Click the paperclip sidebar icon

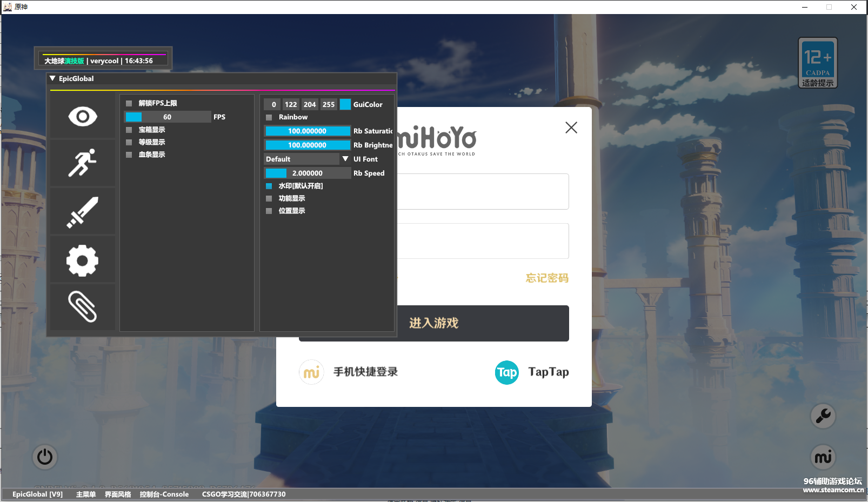tap(83, 307)
